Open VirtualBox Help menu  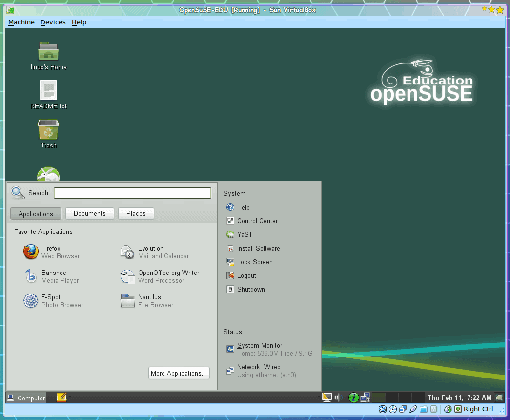[x=79, y=22]
